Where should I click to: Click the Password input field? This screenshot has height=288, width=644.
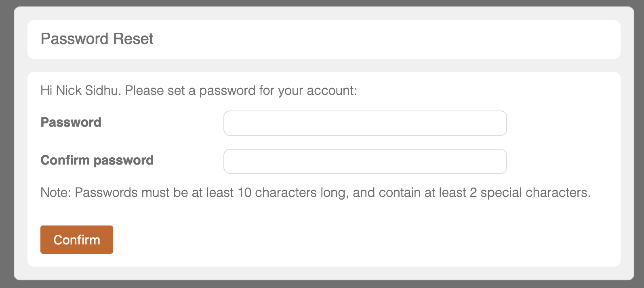365,123
